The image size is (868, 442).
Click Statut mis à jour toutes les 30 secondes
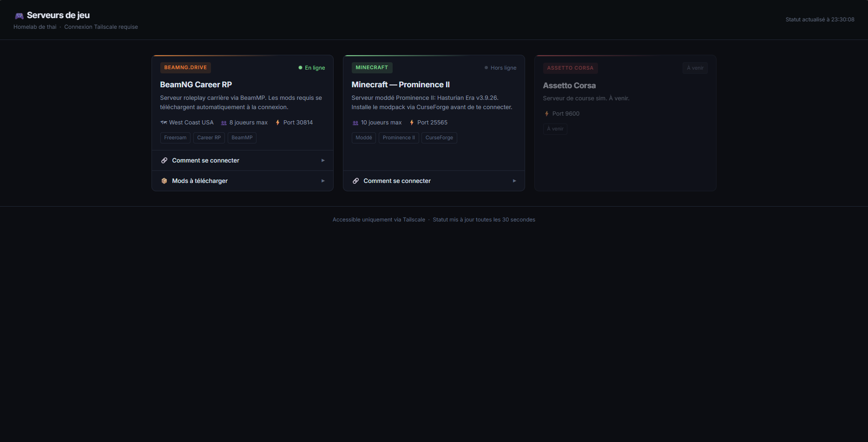484,220
